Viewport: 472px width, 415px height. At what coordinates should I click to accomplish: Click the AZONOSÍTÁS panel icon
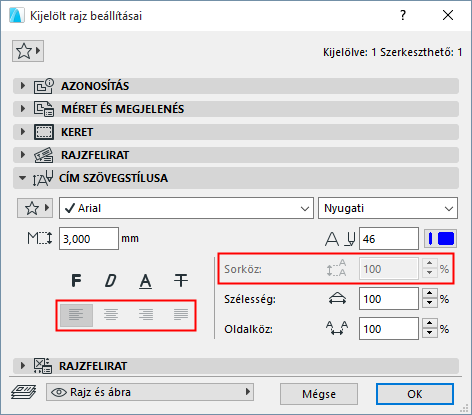click(x=43, y=86)
